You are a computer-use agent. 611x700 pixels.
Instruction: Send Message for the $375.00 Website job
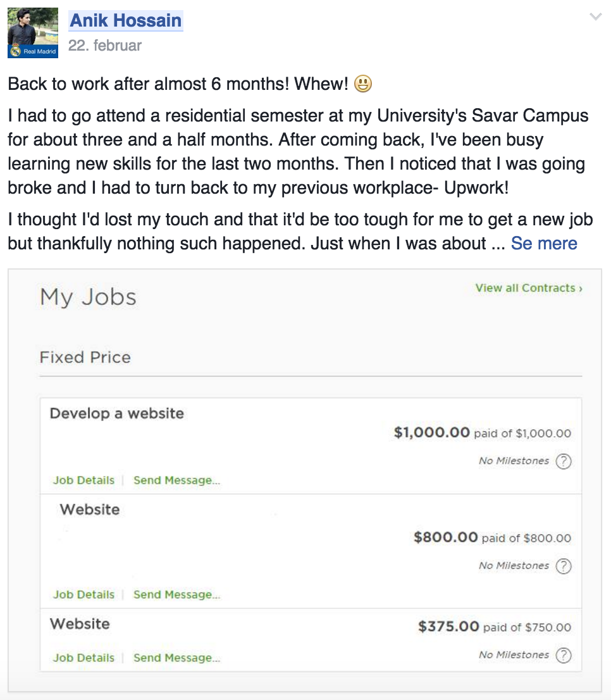click(176, 658)
